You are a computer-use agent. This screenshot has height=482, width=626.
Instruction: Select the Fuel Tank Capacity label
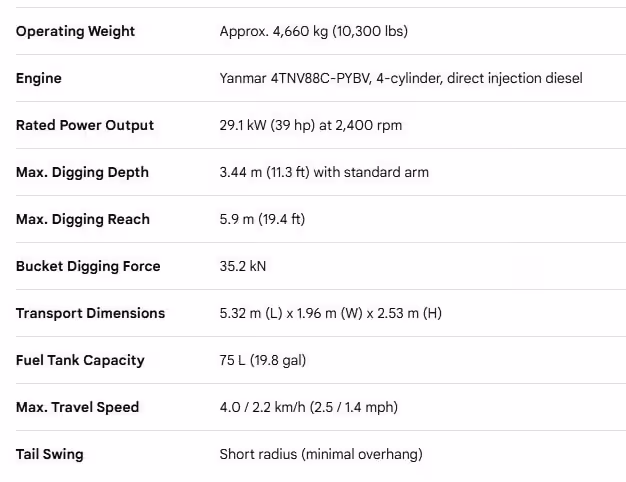pyautogui.click(x=80, y=360)
